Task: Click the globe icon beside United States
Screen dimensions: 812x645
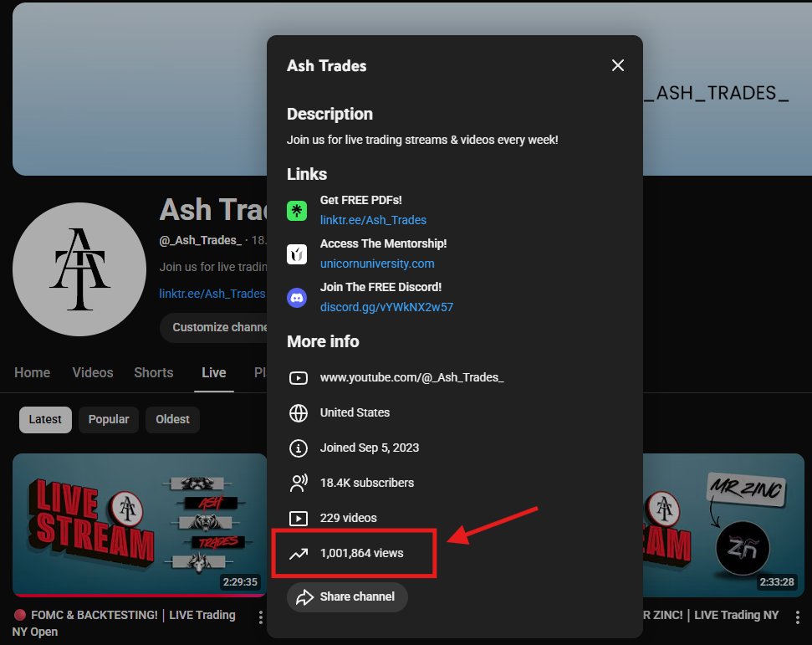Action: 299,413
